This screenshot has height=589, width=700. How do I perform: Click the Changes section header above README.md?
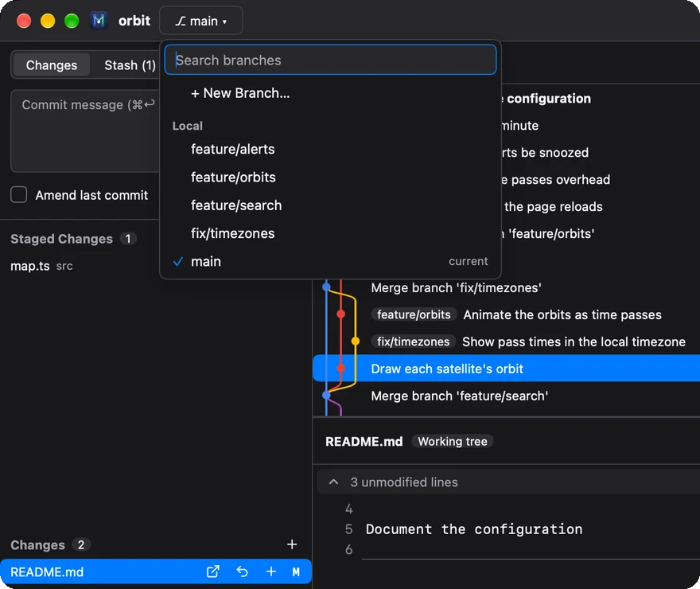click(x=37, y=544)
